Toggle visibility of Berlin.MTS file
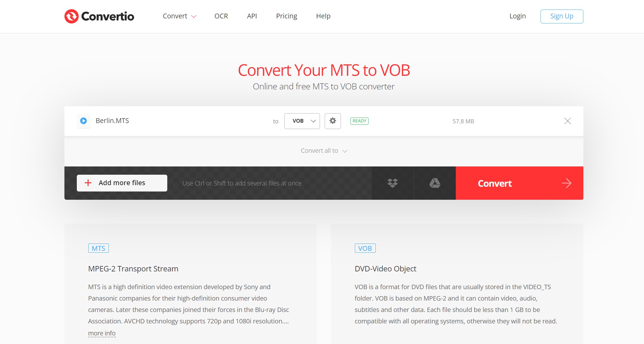 click(84, 121)
